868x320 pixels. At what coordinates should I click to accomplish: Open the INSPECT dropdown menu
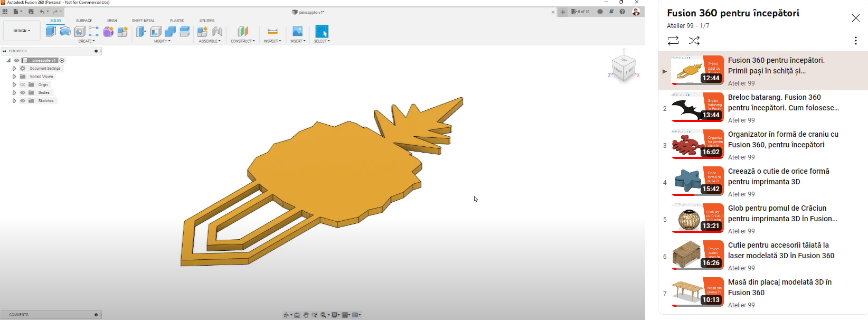pyautogui.click(x=272, y=41)
